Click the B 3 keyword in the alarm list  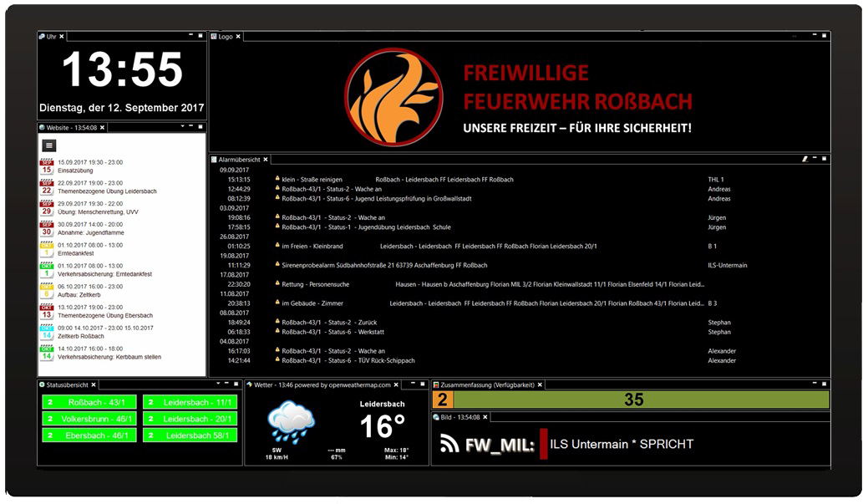click(713, 303)
